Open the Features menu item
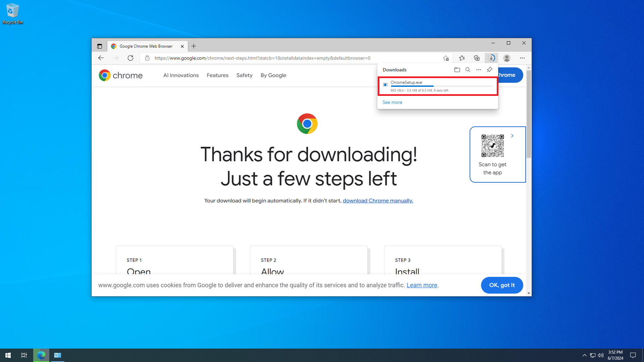 point(218,75)
